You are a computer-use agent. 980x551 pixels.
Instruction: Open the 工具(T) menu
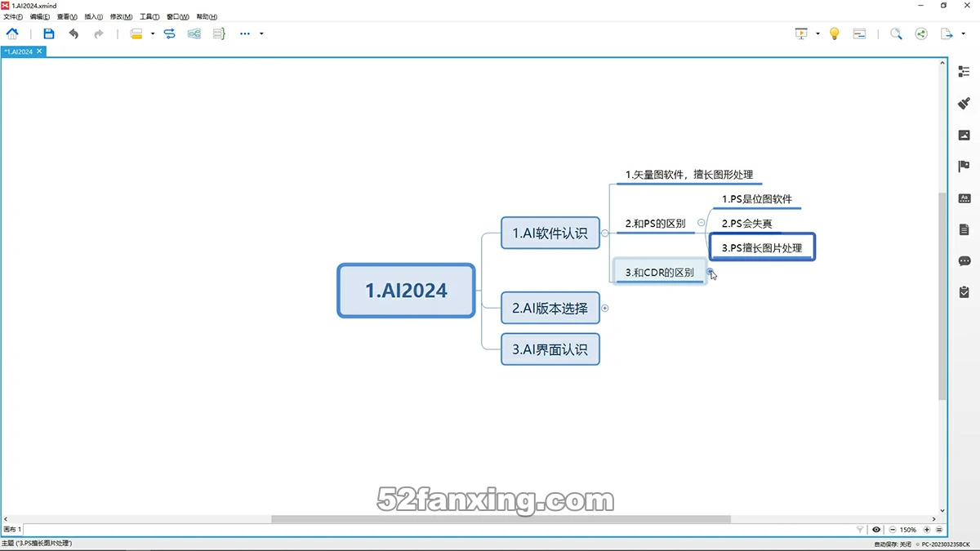coord(149,16)
